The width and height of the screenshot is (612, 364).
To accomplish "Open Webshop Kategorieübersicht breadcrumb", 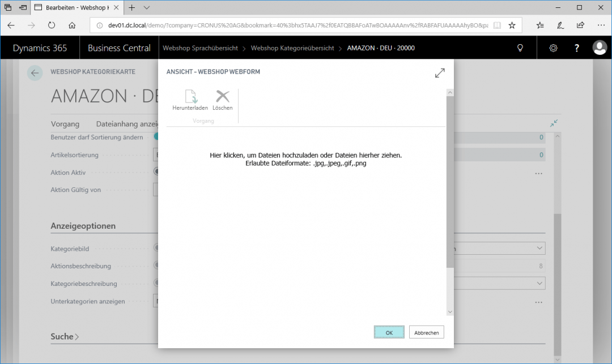I will (x=292, y=48).
